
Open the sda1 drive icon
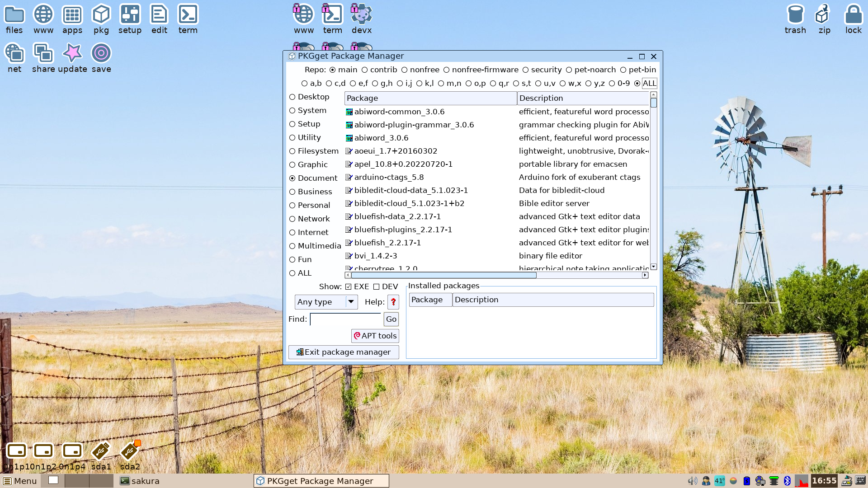(101, 456)
